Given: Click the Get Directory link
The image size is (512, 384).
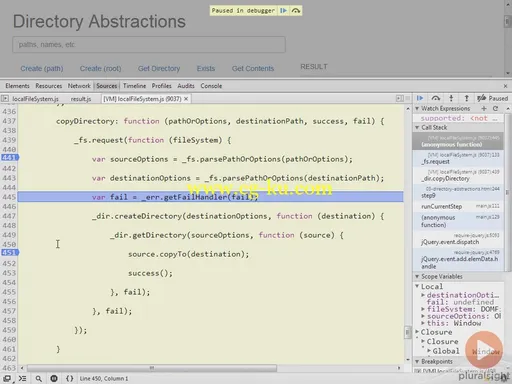Looking at the screenshot, I should pyautogui.click(x=159, y=69).
